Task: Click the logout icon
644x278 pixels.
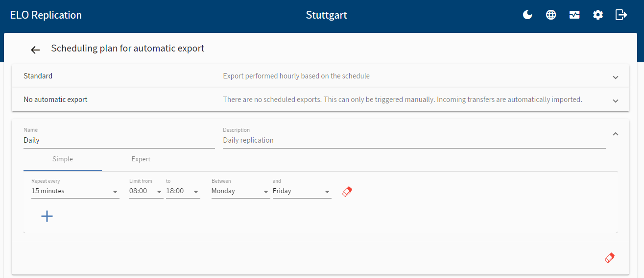Action: 621,15
